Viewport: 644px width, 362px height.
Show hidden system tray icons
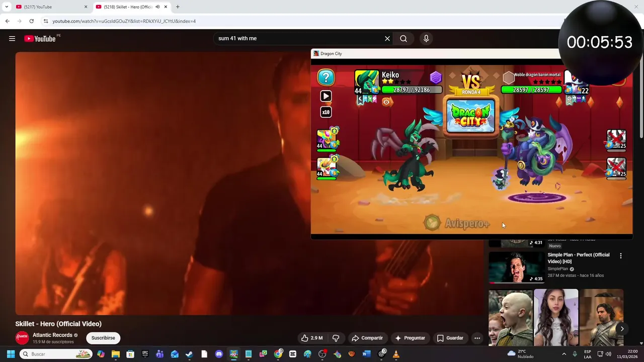pyautogui.click(x=563, y=354)
